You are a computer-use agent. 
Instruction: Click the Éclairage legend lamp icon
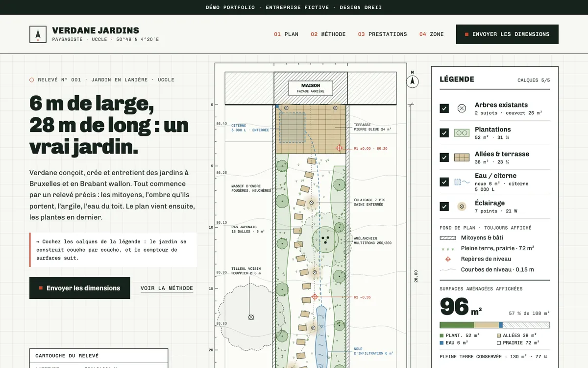(462, 207)
